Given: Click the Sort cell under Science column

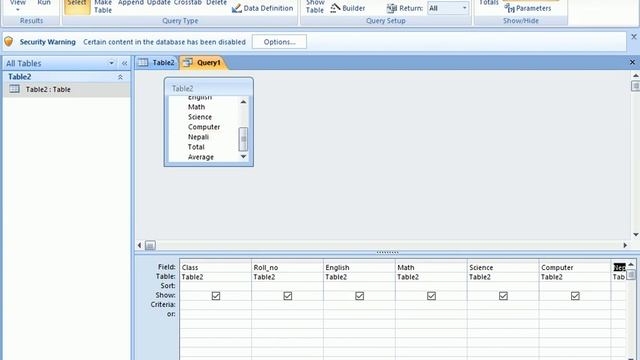Looking at the screenshot, I should [503, 286].
